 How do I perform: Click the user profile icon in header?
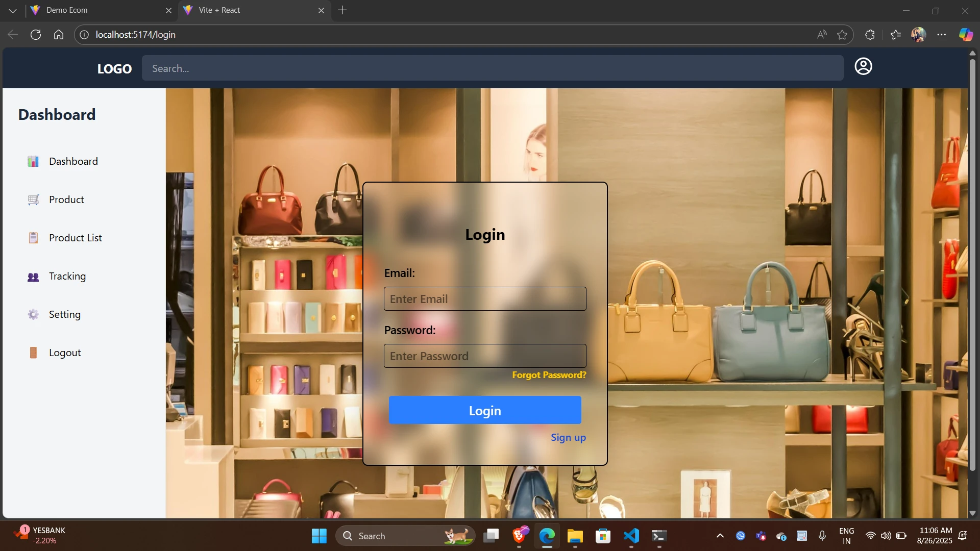coord(863,66)
